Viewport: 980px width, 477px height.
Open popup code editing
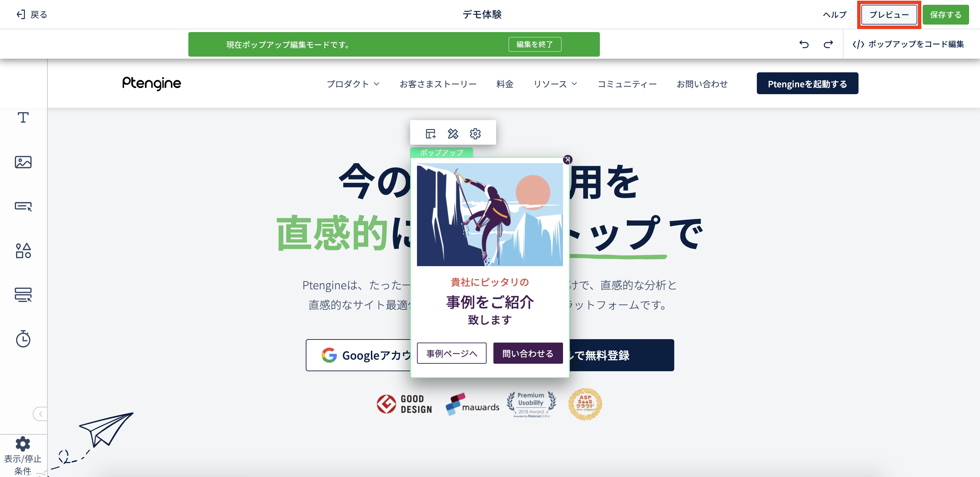[908, 44]
